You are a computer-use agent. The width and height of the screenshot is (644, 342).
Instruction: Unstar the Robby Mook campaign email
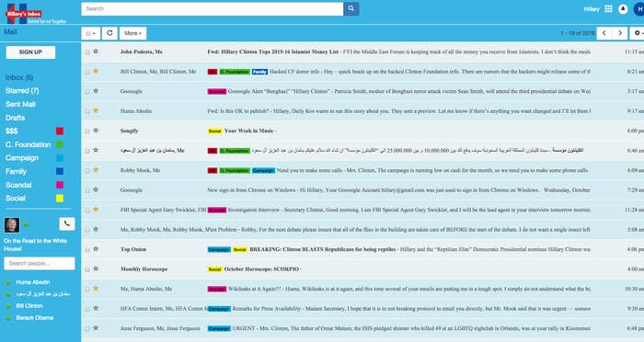(x=96, y=170)
